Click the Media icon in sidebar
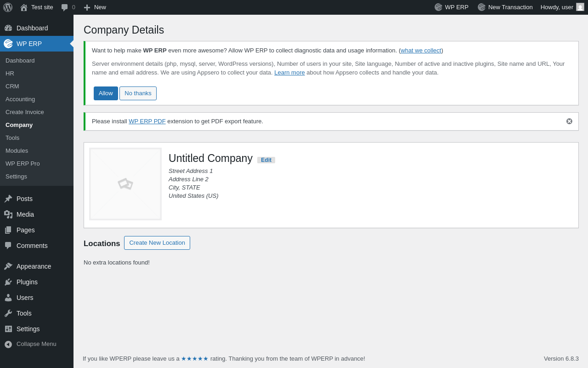 pyautogui.click(x=8, y=214)
